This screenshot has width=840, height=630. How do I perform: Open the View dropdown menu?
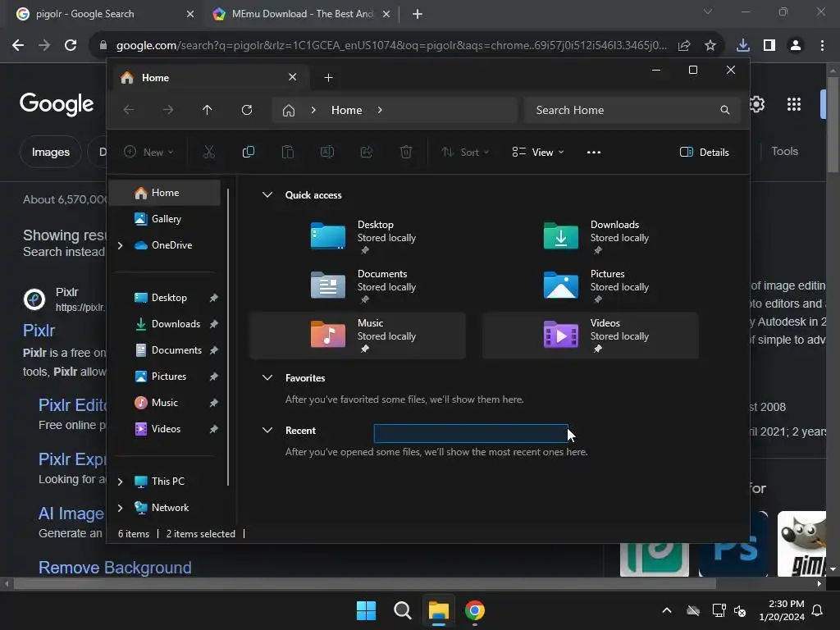click(538, 152)
